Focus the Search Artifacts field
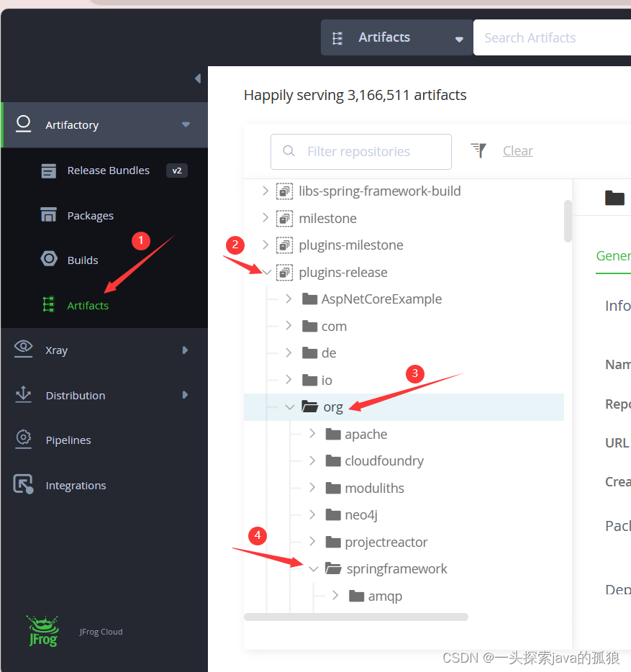The height and width of the screenshot is (672, 631). click(552, 37)
